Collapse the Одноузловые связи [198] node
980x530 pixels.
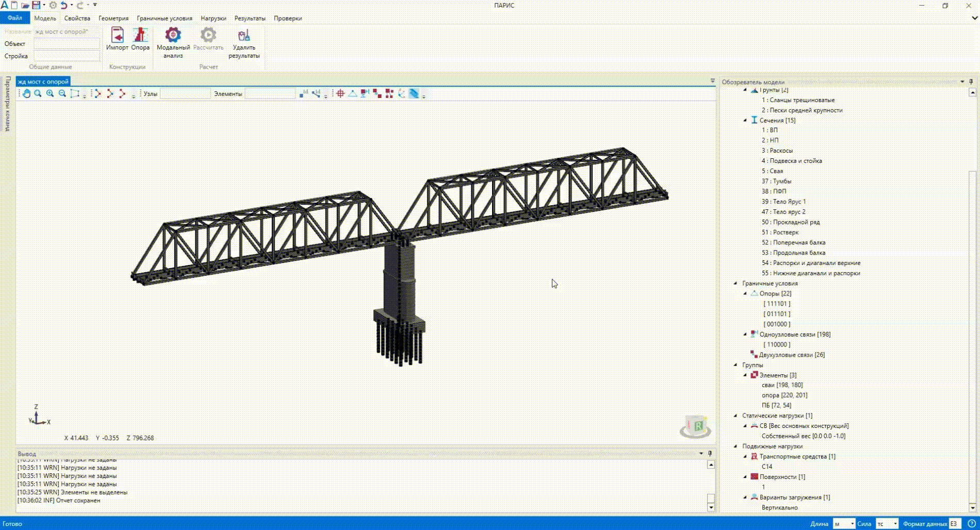[x=745, y=334]
